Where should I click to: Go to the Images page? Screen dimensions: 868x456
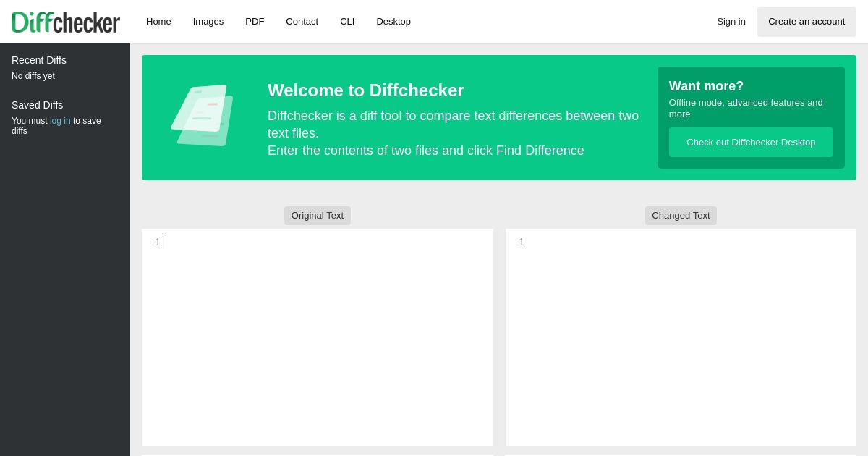[x=208, y=22]
